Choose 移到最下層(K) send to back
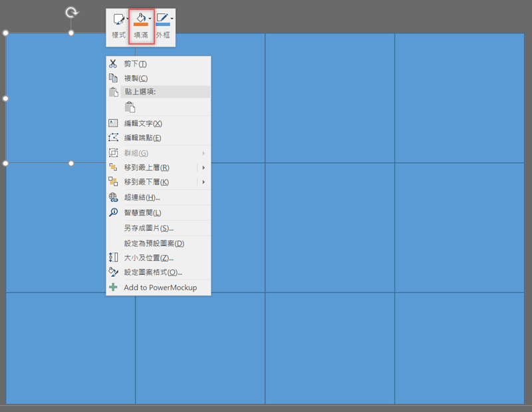Image resolution: width=532 pixels, height=412 pixels. (158, 182)
